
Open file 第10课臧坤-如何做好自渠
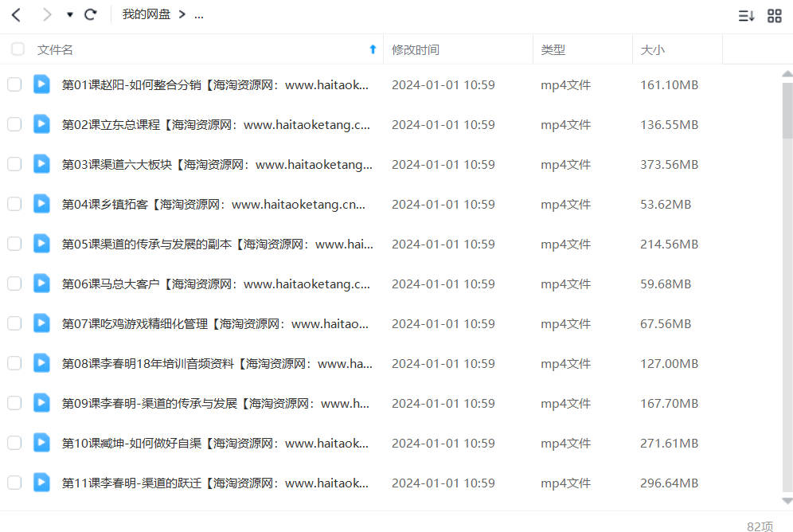(x=215, y=444)
